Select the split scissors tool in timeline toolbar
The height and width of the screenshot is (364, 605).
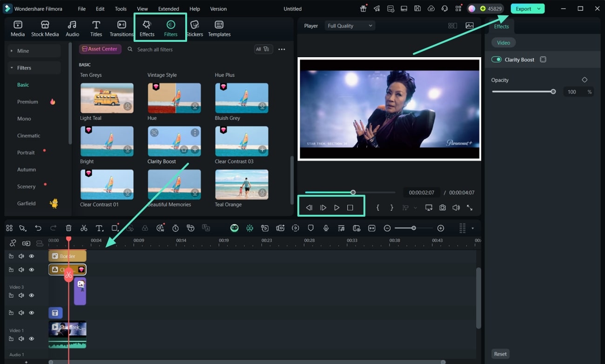click(84, 228)
